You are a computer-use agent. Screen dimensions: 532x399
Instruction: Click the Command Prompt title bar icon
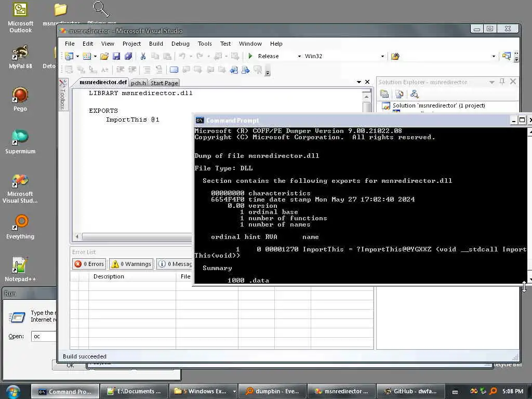[x=200, y=120]
